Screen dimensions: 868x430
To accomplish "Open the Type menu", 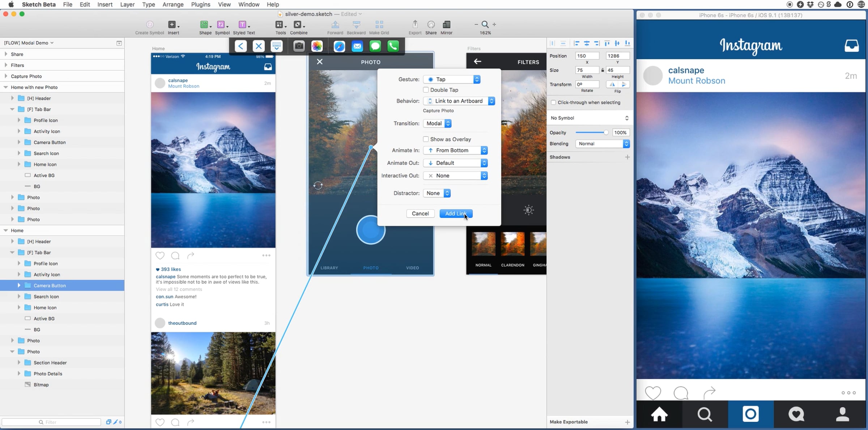I will click(x=148, y=4).
